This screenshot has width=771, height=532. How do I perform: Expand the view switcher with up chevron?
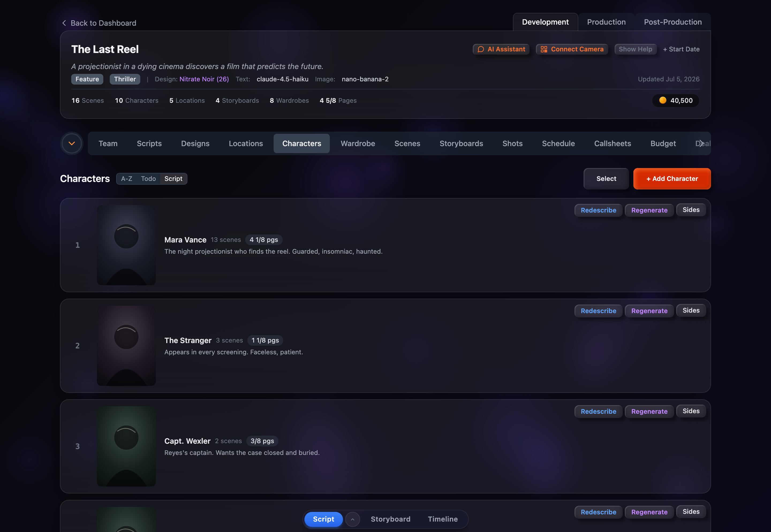(x=353, y=519)
